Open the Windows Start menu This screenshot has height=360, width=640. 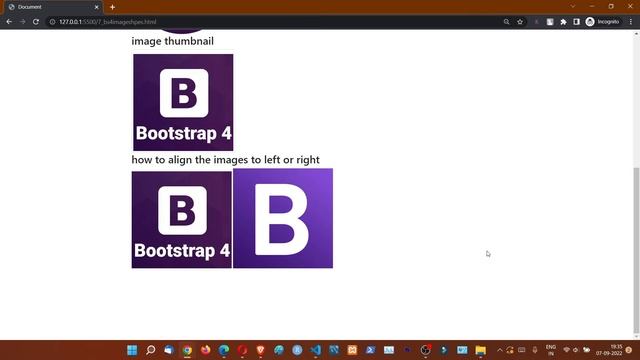tap(132, 350)
